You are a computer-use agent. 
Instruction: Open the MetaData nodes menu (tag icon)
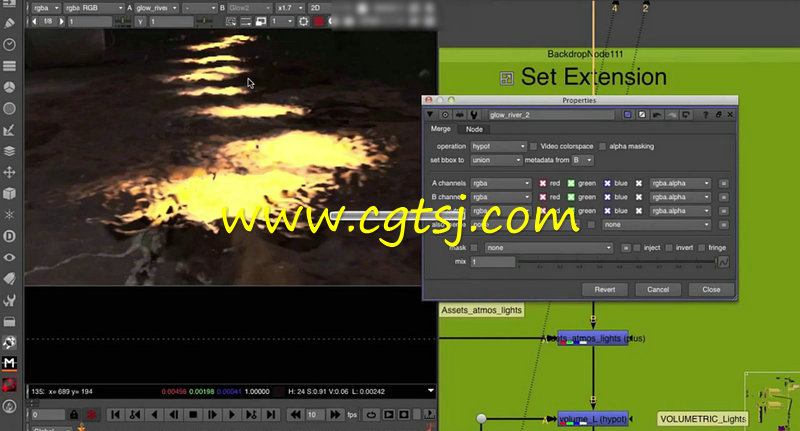9,278
